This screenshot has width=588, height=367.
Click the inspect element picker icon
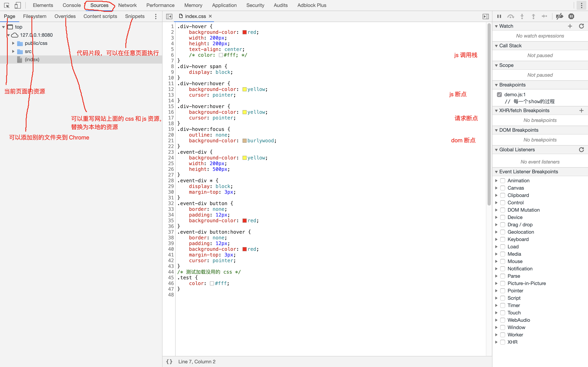click(x=7, y=5)
